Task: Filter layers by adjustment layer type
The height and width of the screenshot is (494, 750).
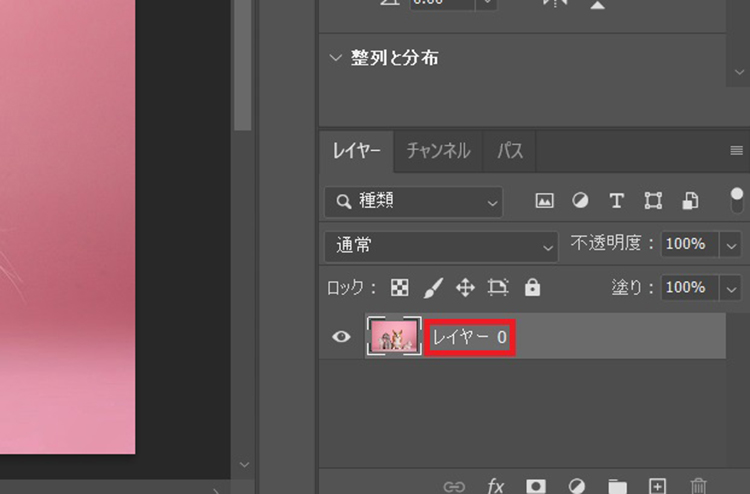Action: click(580, 201)
